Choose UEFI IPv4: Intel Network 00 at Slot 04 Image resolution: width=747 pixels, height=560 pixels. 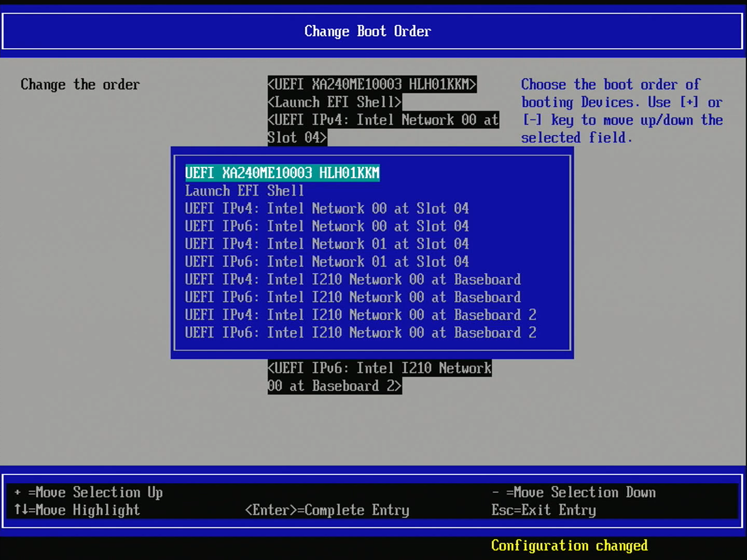327,208
